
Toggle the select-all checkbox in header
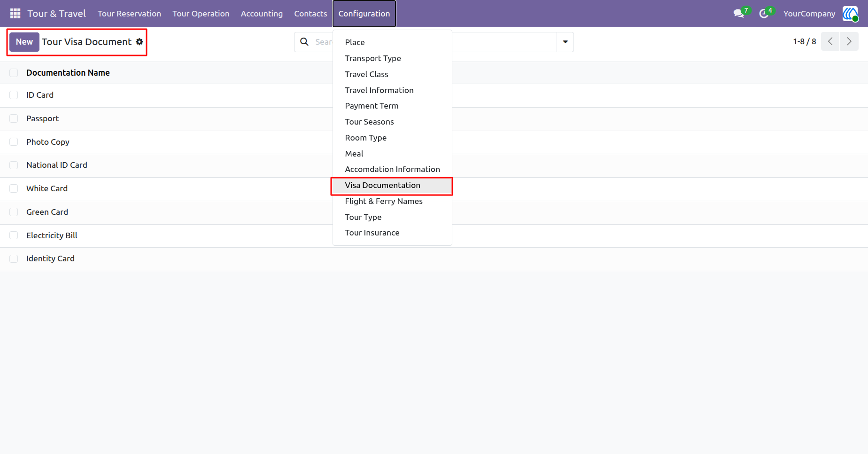[x=14, y=73]
